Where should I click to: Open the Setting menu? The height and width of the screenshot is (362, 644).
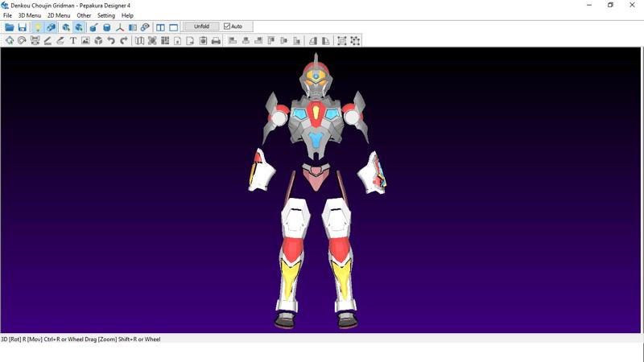pyautogui.click(x=106, y=15)
